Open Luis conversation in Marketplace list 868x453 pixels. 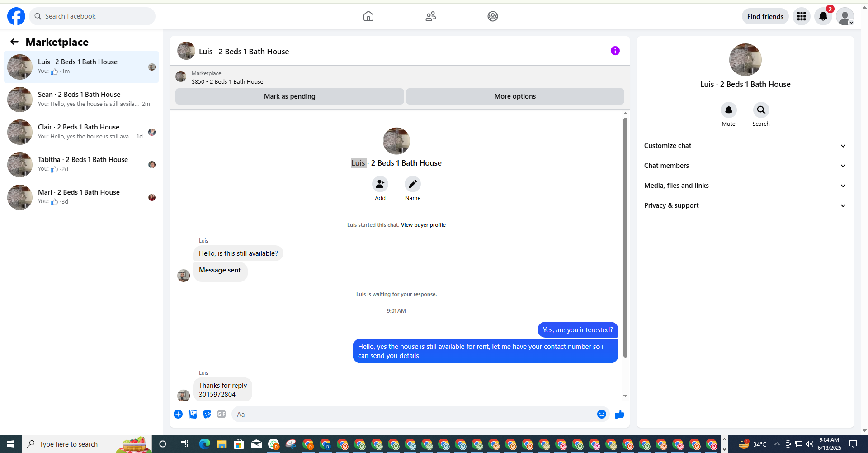point(81,67)
